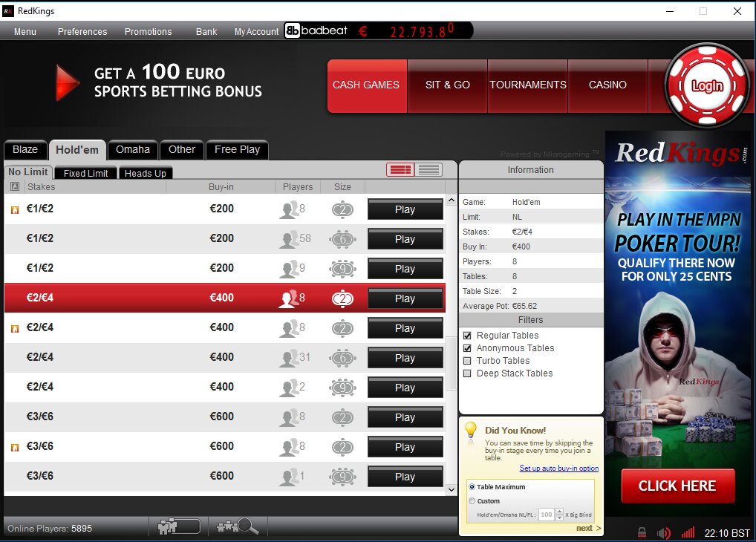Open Promotions menu
The width and height of the screenshot is (756, 542).
pos(148,31)
